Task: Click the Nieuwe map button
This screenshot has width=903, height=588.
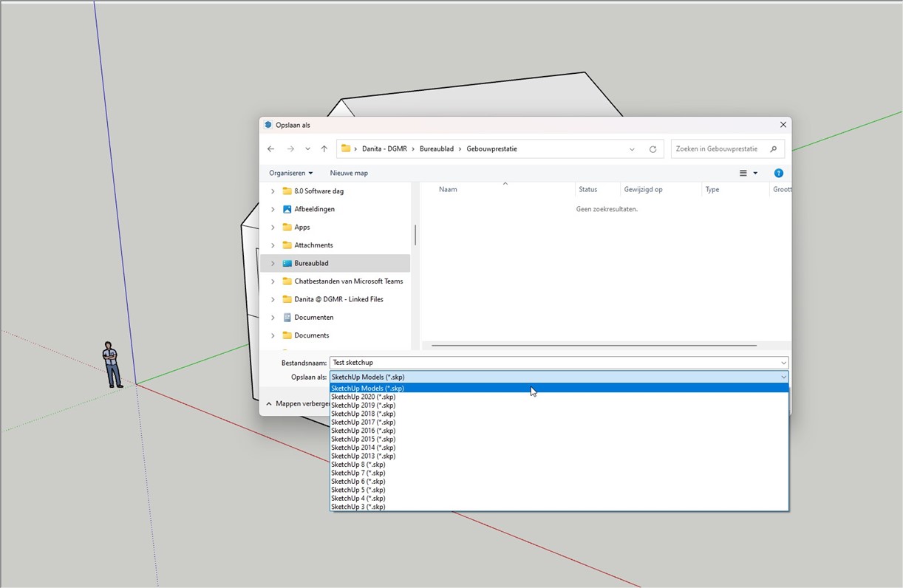Action: click(349, 173)
